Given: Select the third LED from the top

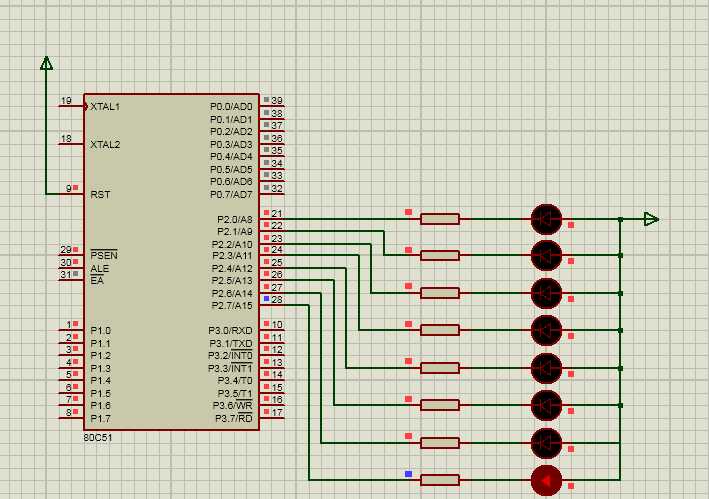Looking at the screenshot, I should [546, 293].
